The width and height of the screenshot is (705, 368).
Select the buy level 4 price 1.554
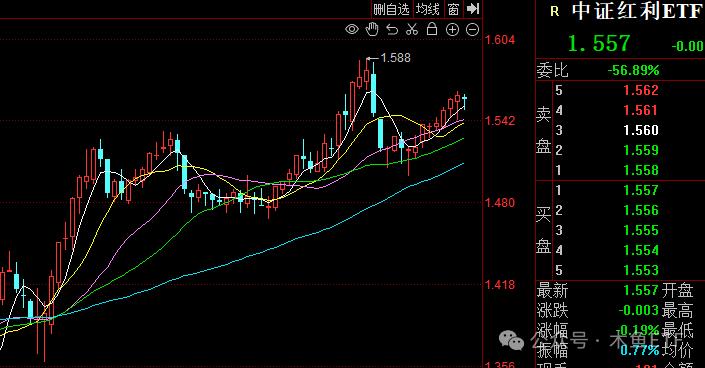pyautogui.click(x=641, y=251)
